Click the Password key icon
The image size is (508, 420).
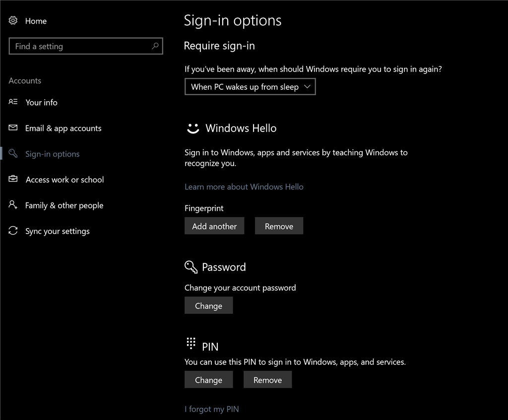coord(191,267)
